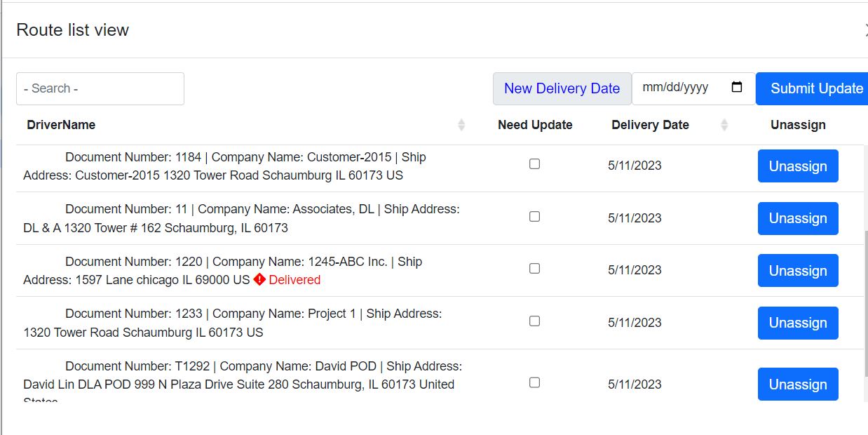Tick Need Update box for Document 11
The width and height of the screenshot is (868, 435).
click(x=534, y=217)
